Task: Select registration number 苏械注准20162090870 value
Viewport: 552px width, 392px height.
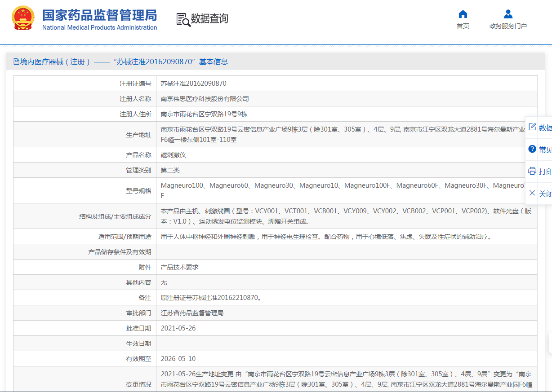Action: pos(194,84)
